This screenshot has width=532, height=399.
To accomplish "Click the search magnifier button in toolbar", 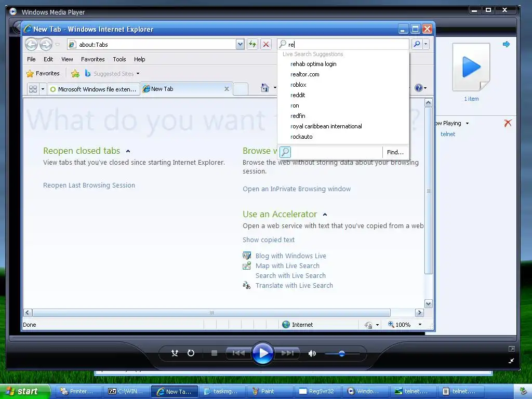I will click(417, 44).
